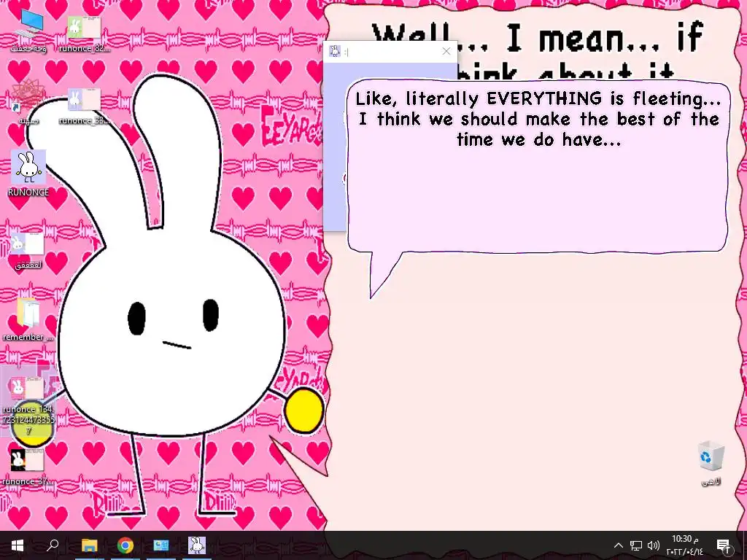Image resolution: width=747 pixels, height=560 pixels.
Task: Click the bunny icon in small window titlebar
Action: 334,52
